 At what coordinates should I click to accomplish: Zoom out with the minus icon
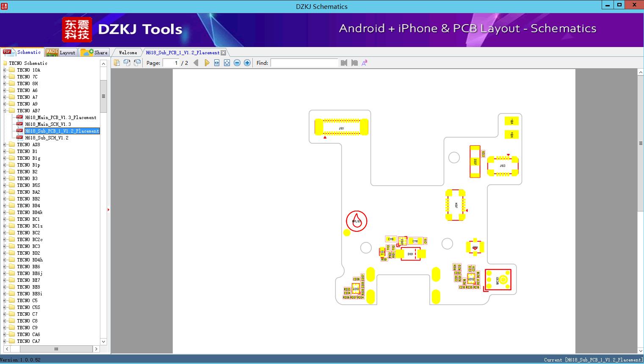[x=237, y=63]
